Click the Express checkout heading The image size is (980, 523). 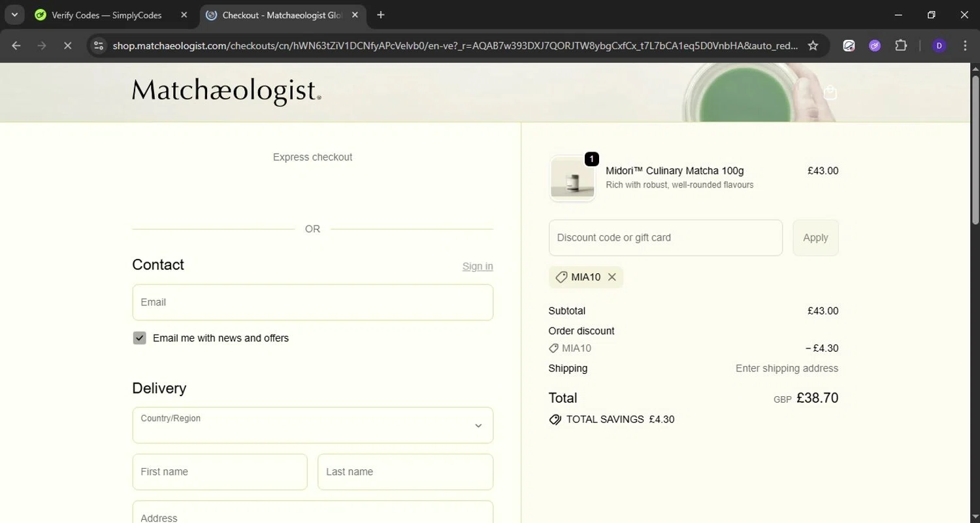pos(312,157)
